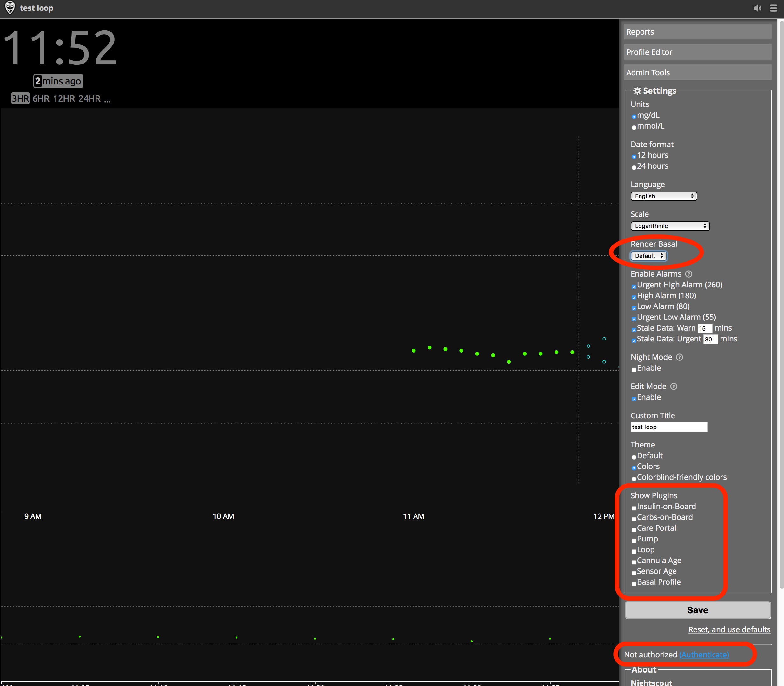Viewport: 784px width, 686px height.
Task: Toggle the Stale Data: Warn checkbox
Action: 634,330
